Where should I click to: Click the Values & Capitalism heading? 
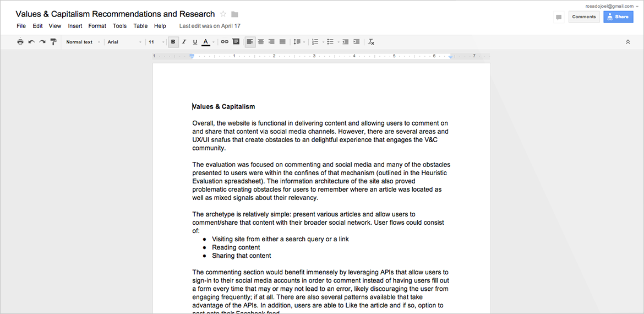click(224, 107)
